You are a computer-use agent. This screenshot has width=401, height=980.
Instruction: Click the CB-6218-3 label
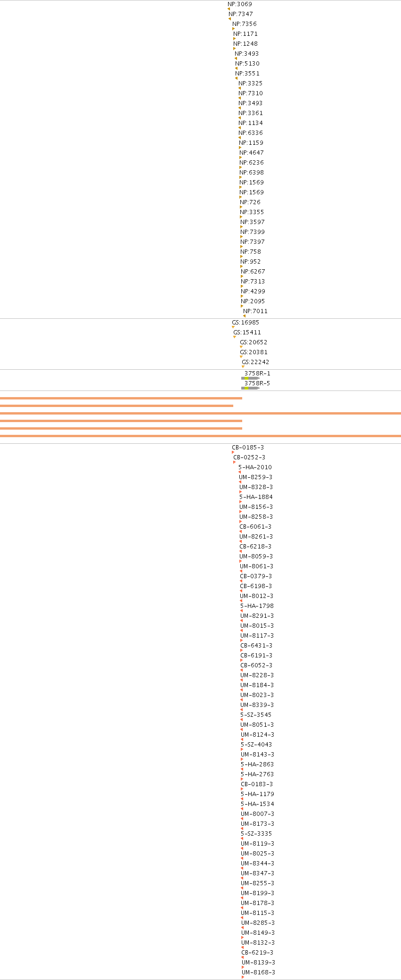click(x=255, y=547)
